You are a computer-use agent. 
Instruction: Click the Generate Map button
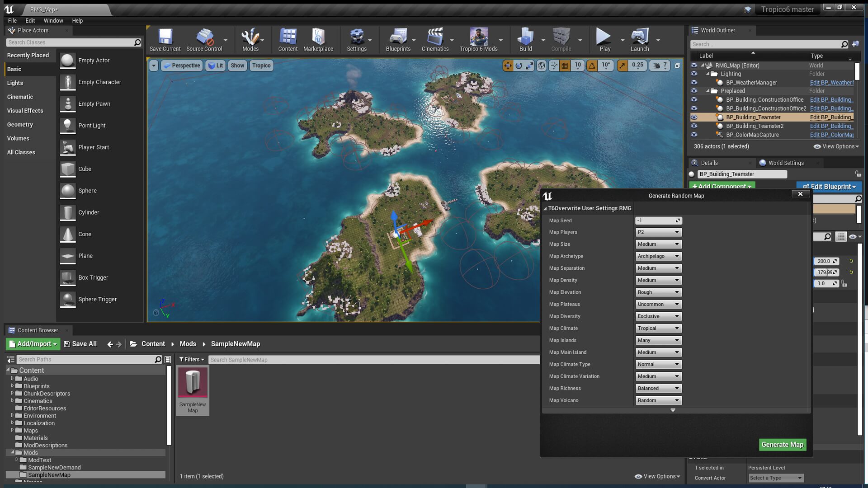point(782,445)
